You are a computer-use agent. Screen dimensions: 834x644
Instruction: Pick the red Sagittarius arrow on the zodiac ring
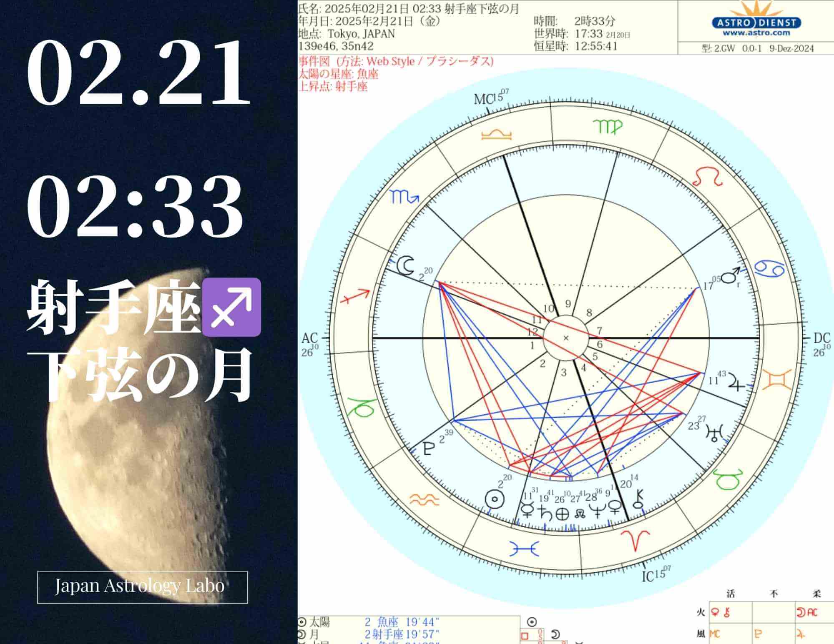[355, 297]
